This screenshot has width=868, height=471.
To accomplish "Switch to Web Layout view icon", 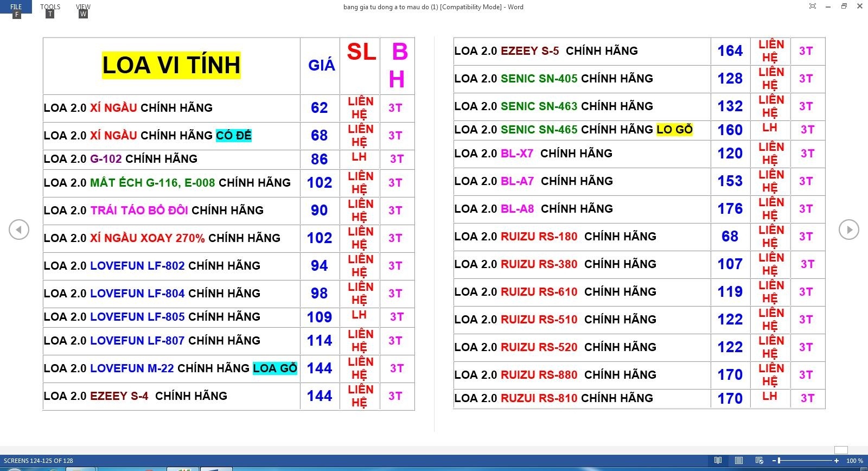I will 759,460.
